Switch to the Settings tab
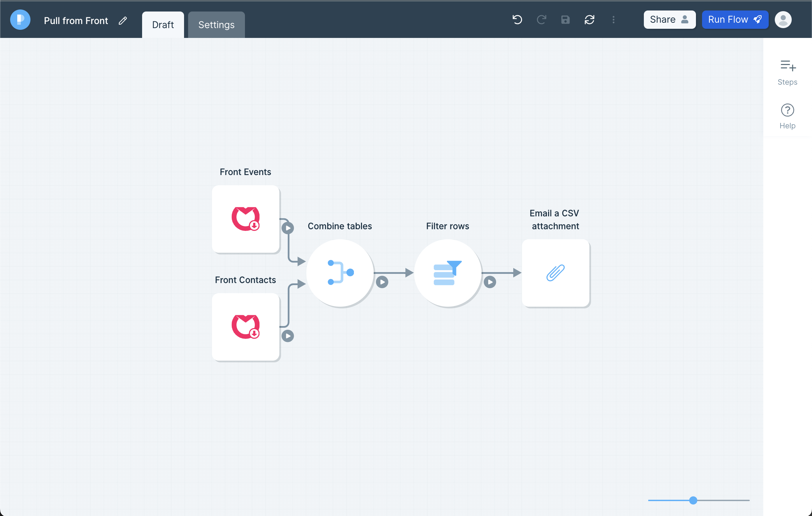The height and width of the screenshot is (516, 812). click(x=216, y=25)
